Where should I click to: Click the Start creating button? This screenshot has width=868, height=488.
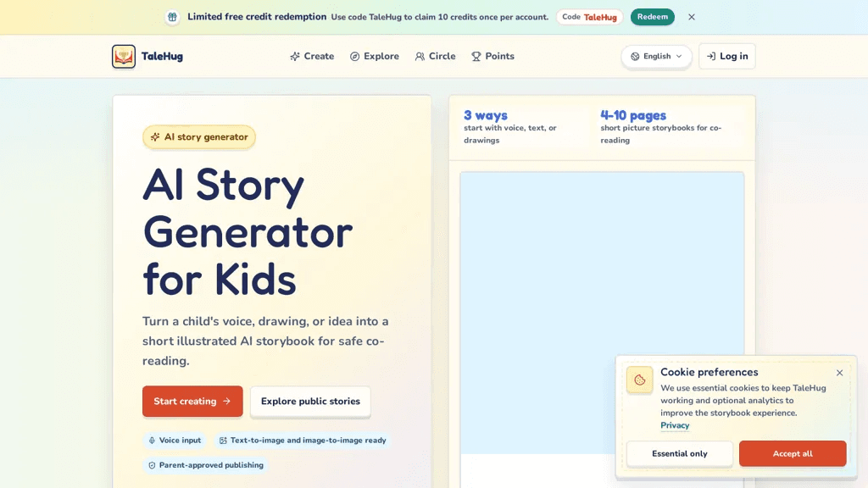(x=192, y=401)
